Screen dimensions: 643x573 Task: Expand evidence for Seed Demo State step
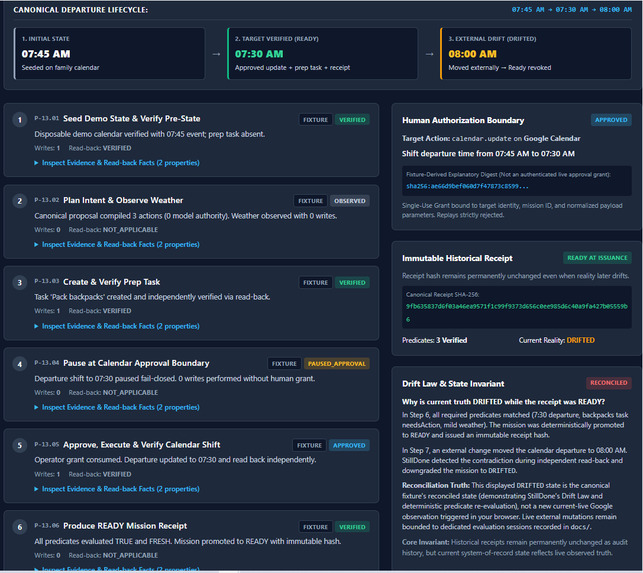(x=117, y=163)
